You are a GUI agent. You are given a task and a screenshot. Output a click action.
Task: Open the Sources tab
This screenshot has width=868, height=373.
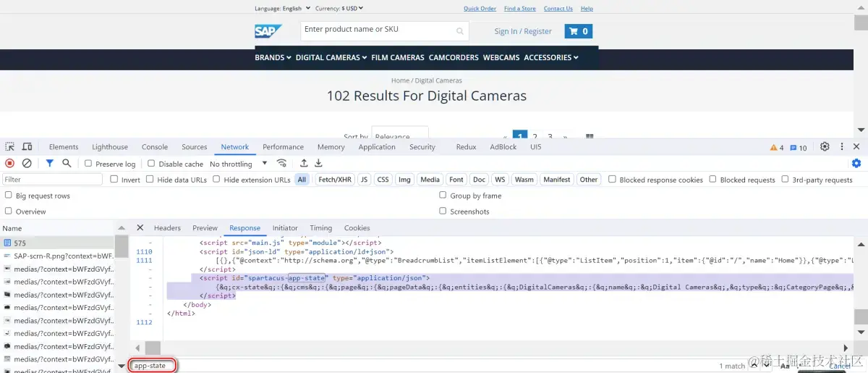tap(195, 147)
